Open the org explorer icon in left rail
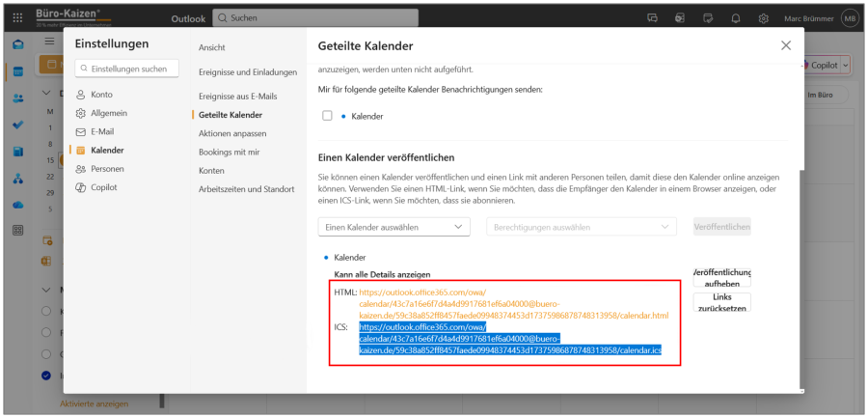The width and height of the screenshot is (868, 418). coord(18,179)
